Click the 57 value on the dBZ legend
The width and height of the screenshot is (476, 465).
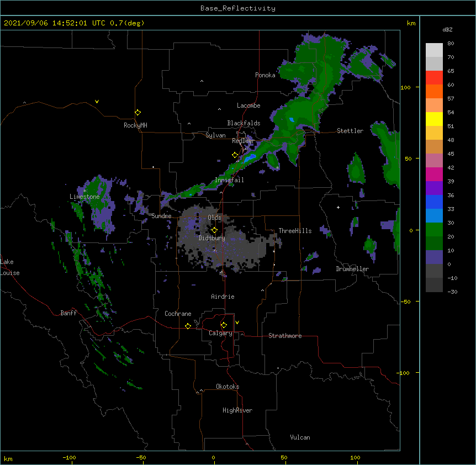(451, 99)
